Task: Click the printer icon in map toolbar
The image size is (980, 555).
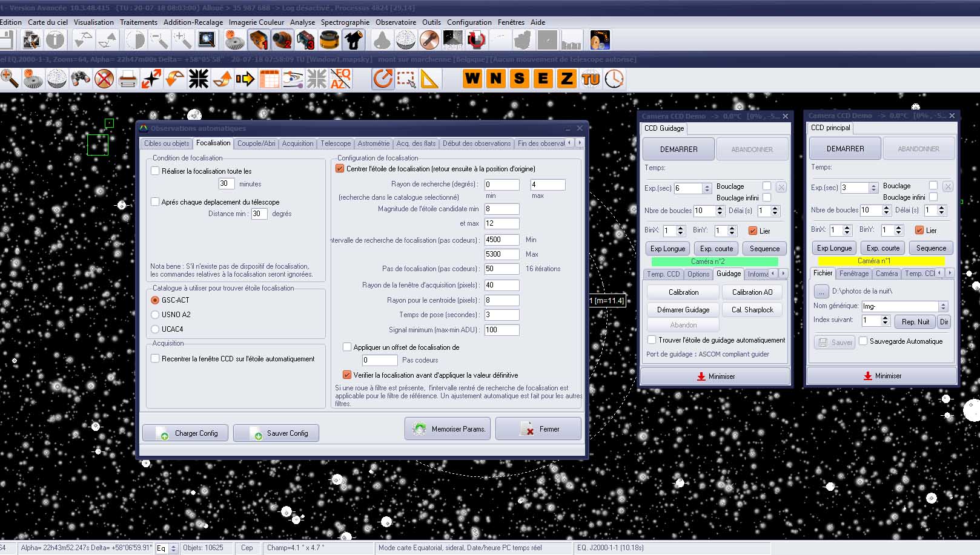Action: coord(127,79)
